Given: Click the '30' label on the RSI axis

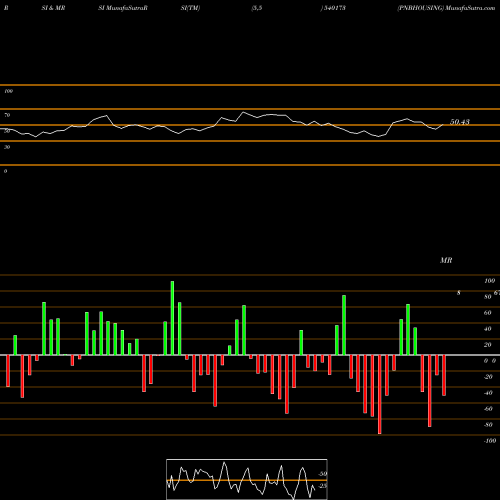Looking at the screenshot, I should [x=7, y=147].
